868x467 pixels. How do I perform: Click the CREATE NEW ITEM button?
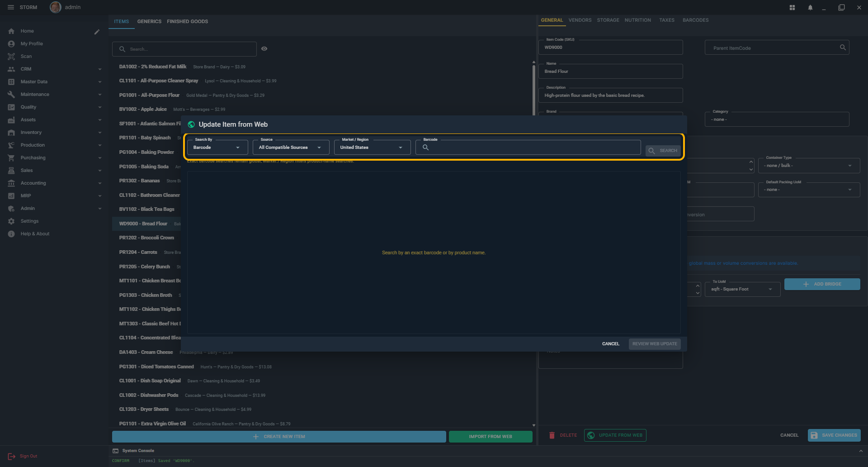[x=279, y=437]
